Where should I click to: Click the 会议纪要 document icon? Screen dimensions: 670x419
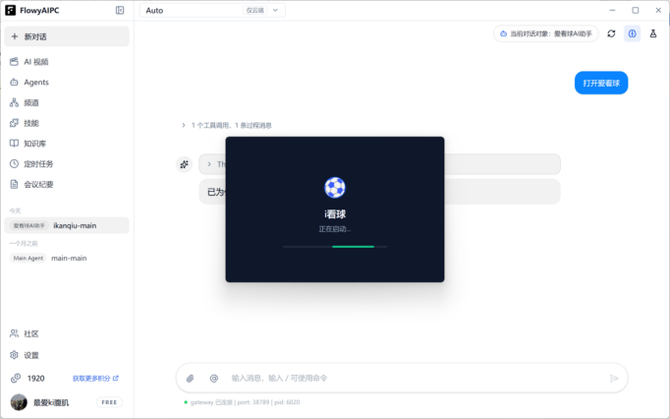pos(14,184)
